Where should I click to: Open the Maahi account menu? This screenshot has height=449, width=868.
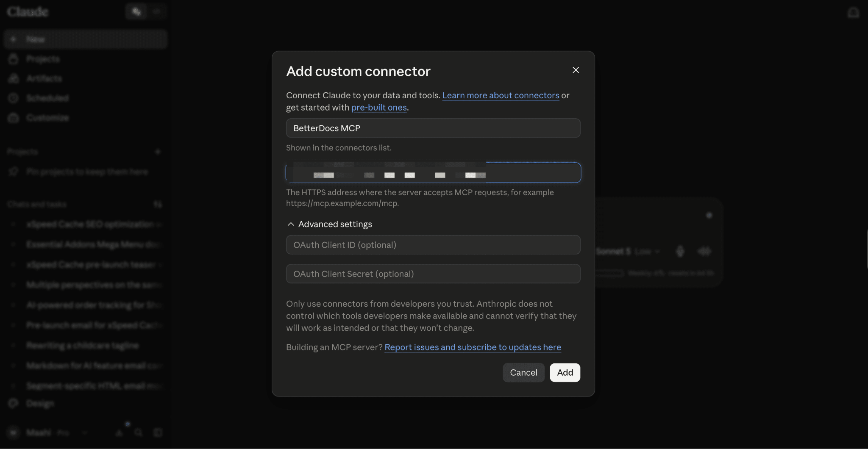(48, 432)
